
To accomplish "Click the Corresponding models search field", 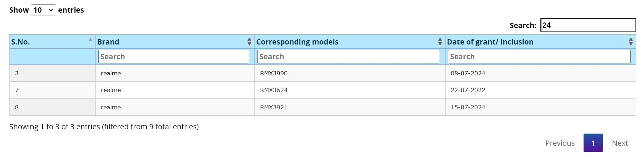I will pyautogui.click(x=349, y=57).
